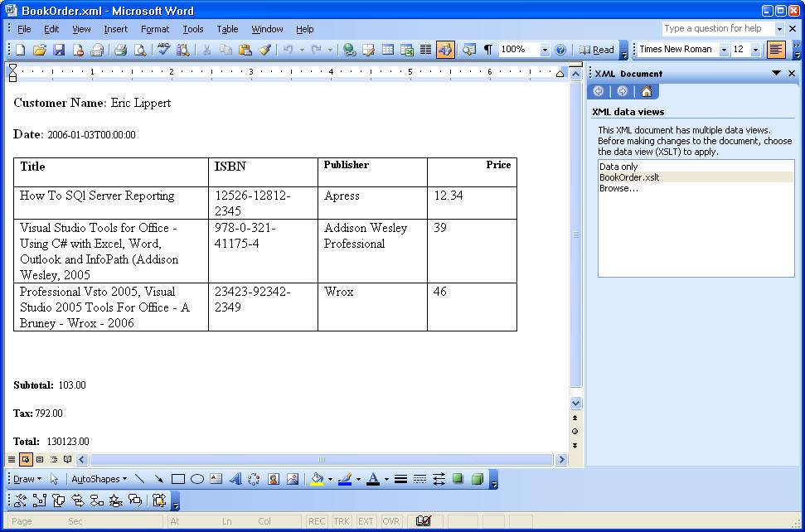The width and height of the screenshot is (805, 532).
Task: Select the BookOrder.xslt data view
Action: [x=696, y=177]
